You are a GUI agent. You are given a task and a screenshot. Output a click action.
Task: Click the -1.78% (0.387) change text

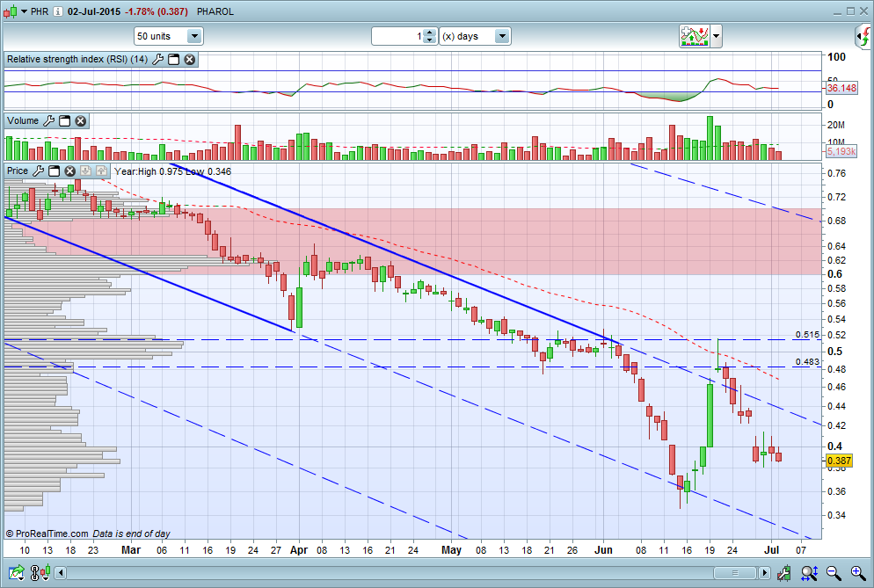pos(157,11)
